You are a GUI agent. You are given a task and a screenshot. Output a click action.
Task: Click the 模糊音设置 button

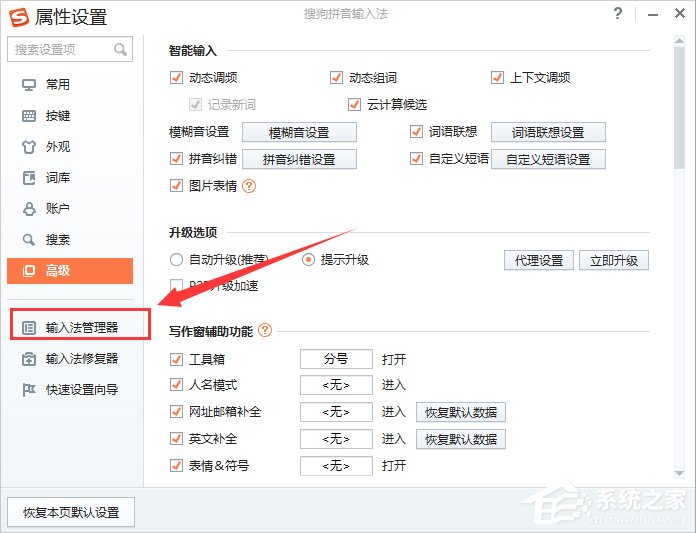299,132
